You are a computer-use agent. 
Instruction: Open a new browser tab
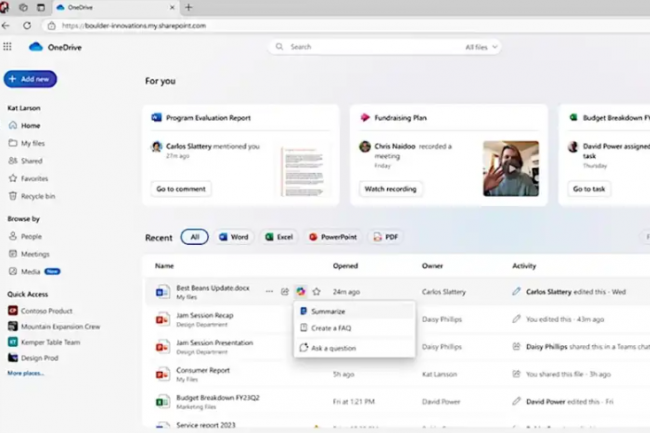188,7
